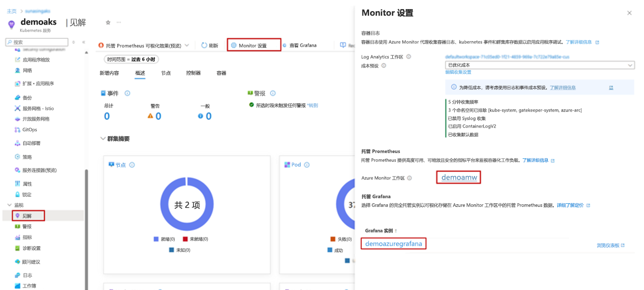Click the 顾问建议 sidebar icon
The height and width of the screenshot is (290, 644).
pos(18,262)
